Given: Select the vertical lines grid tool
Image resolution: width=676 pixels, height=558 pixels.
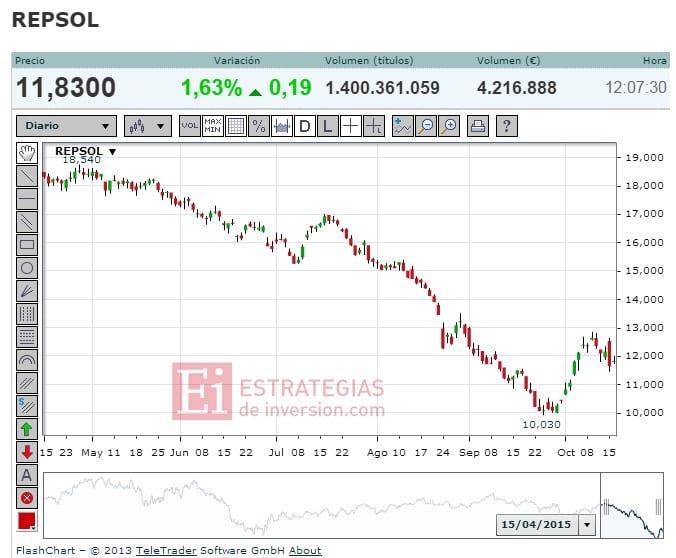Looking at the screenshot, I should (x=27, y=314).
